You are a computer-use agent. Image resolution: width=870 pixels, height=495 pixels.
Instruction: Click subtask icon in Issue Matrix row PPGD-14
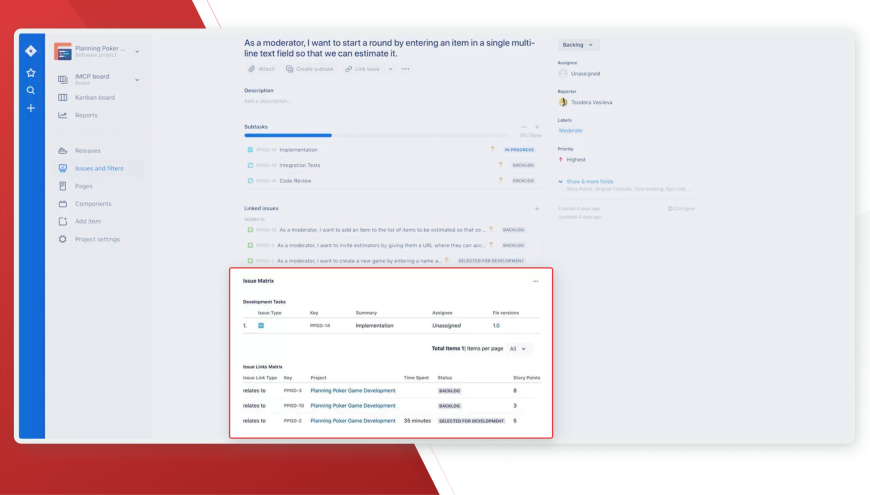click(x=261, y=326)
